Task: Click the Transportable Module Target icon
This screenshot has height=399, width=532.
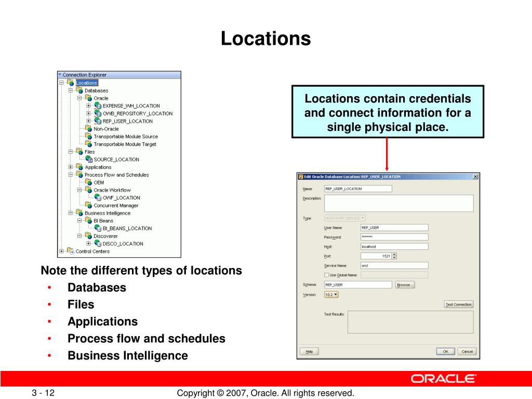Action: coord(88,144)
